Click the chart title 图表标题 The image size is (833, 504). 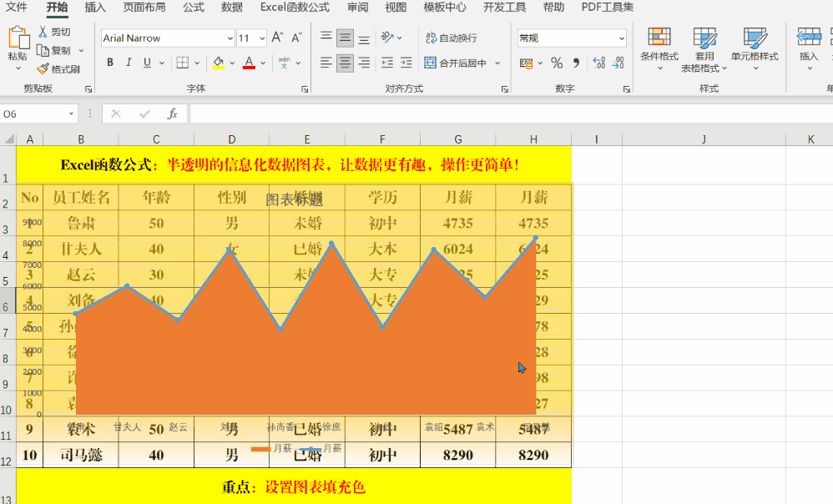295,199
